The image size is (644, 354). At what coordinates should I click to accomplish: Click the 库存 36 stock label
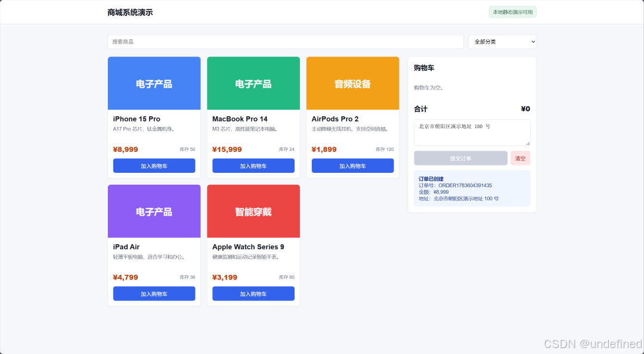[x=187, y=277]
